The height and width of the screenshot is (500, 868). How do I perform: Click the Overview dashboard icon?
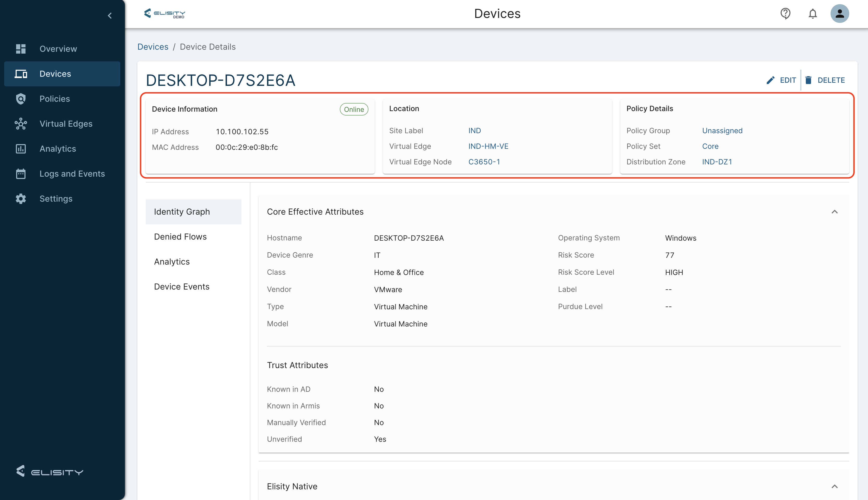pyautogui.click(x=21, y=49)
